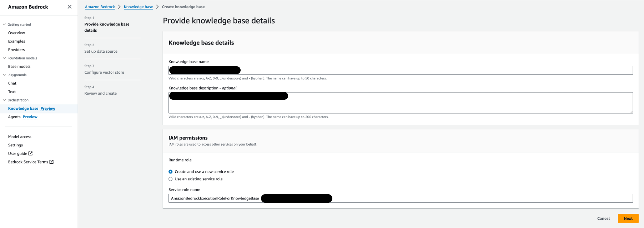Open Providers in the sidebar
This screenshot has height=228, width=644.
pyautogui.click(x=16, y=50)
